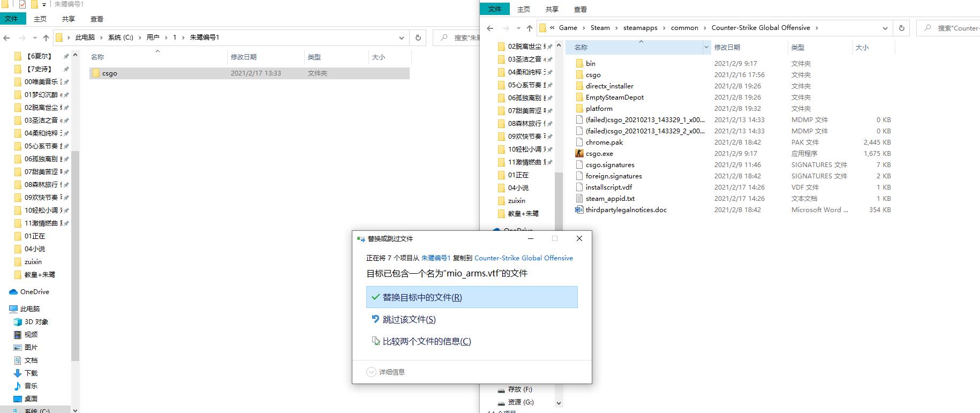Open 主页 tab in left Explorer window
980x413 pixels.
[x=40, y=19]
